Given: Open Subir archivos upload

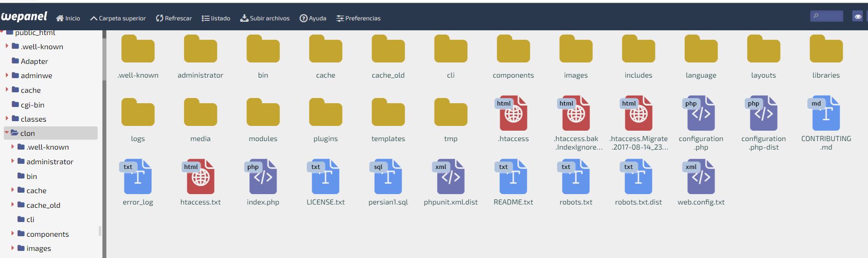Looking at the screenshot, I should (265, 18).
